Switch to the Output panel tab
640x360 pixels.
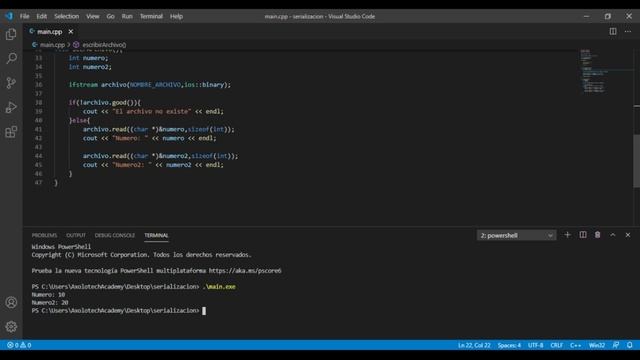click(76, 236)
